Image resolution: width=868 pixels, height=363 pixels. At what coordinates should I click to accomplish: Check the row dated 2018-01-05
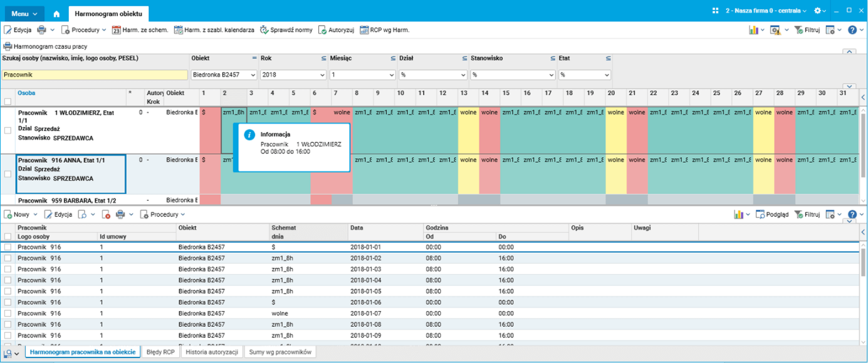tap(8, 291)
